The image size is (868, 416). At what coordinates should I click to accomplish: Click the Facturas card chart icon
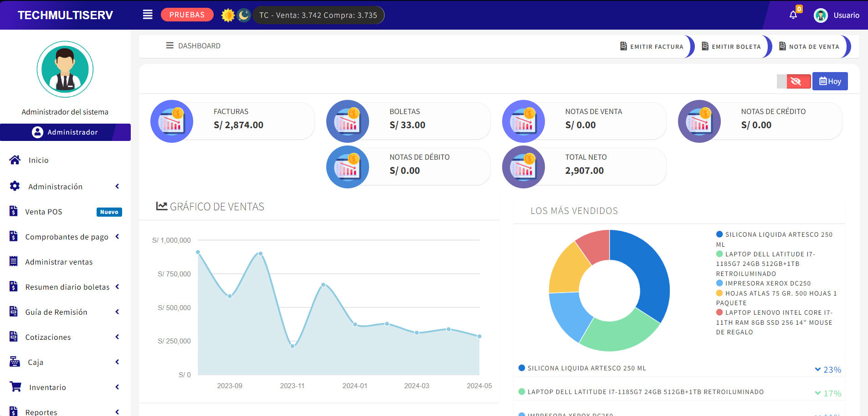coord(172,121)
